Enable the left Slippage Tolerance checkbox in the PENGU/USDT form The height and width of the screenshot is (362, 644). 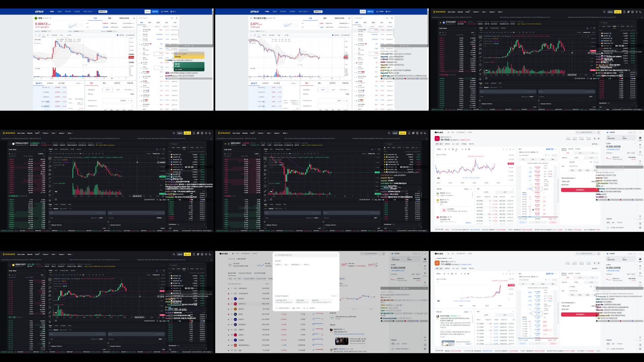click(x=50, y=225)
